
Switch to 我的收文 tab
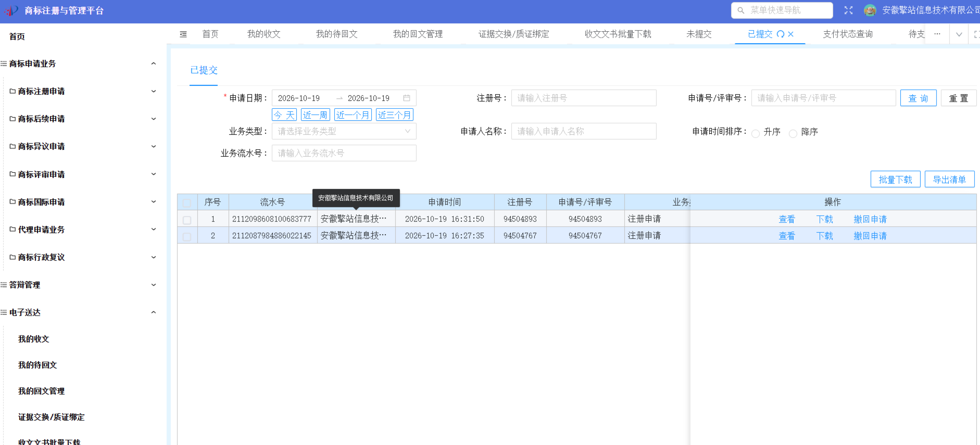pyautogui.click(x=264, y=34)
